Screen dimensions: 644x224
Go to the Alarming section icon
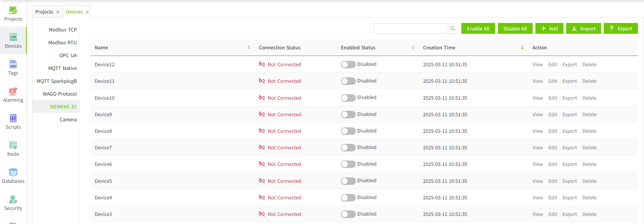pos(13,92)
